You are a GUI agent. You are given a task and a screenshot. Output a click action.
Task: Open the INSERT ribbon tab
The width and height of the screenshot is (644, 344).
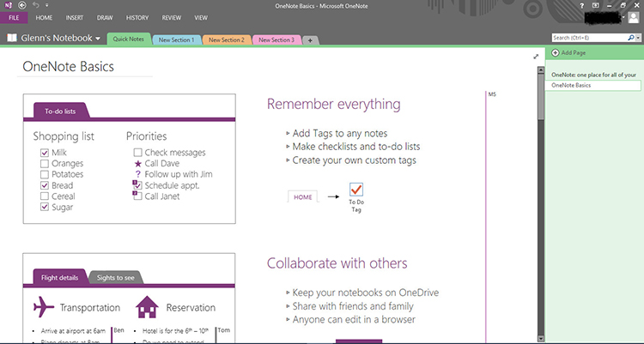(74, 17)
